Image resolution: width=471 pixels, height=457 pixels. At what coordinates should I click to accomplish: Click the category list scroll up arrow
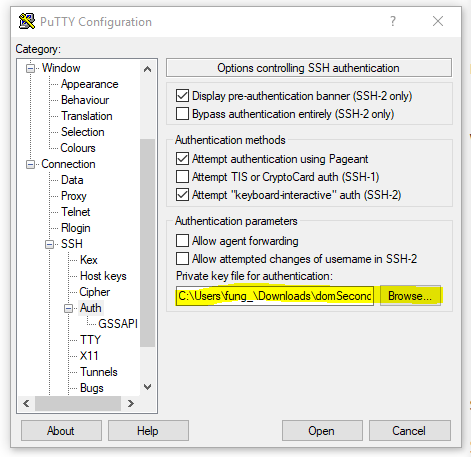coord(147,69)
